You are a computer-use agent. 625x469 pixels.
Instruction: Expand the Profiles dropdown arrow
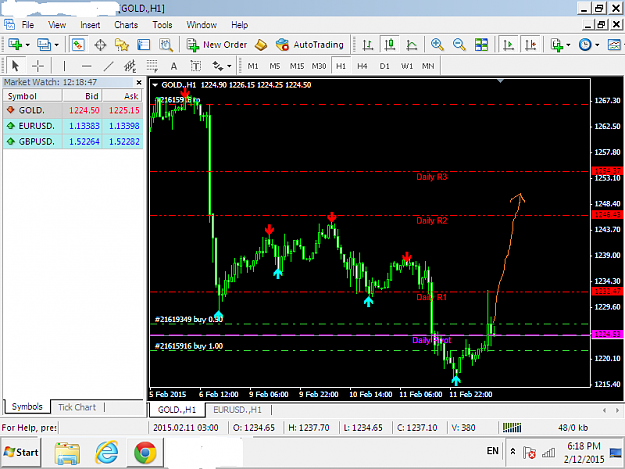pyautogui.click(x=57, y=45)
